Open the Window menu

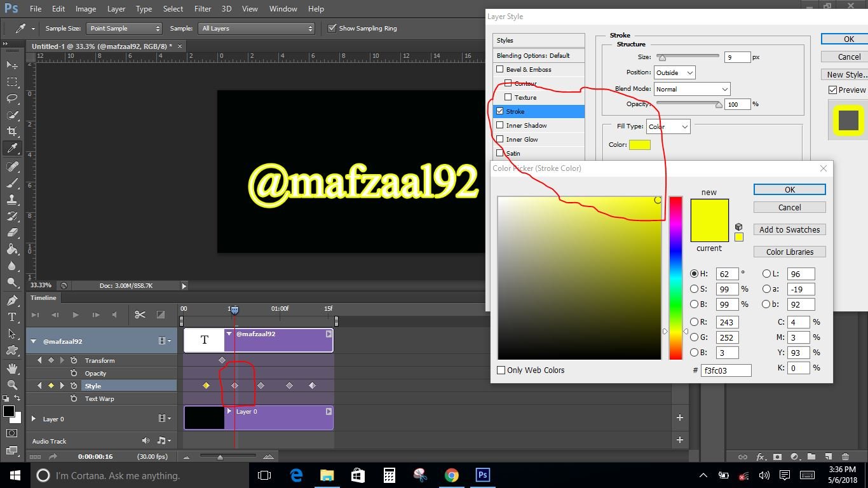[x=283, y=9]
